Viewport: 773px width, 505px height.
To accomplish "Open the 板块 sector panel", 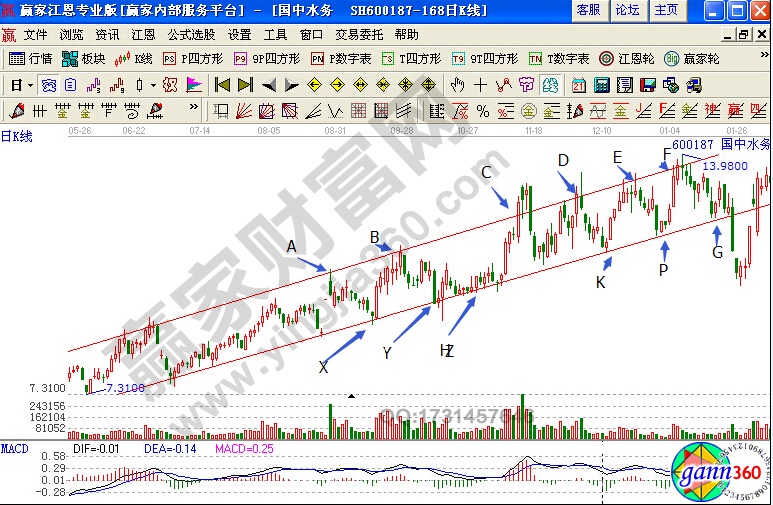I will (x=85, y=59).
